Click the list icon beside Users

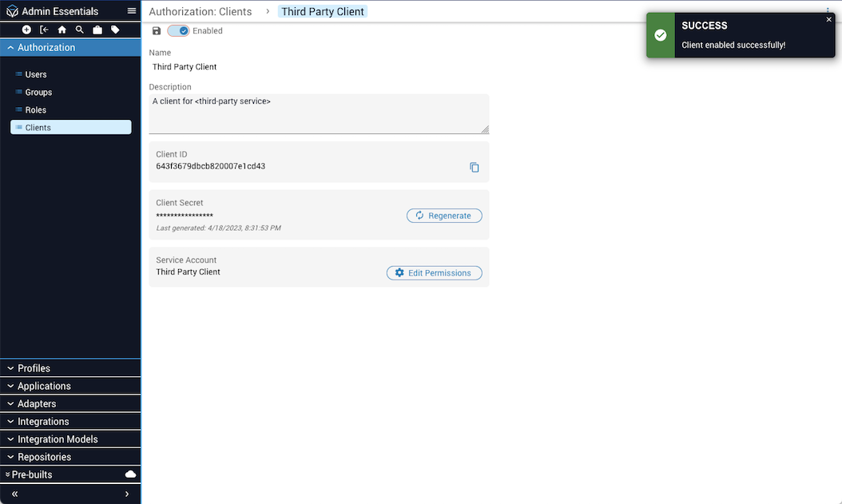click(x=19, y=74)
